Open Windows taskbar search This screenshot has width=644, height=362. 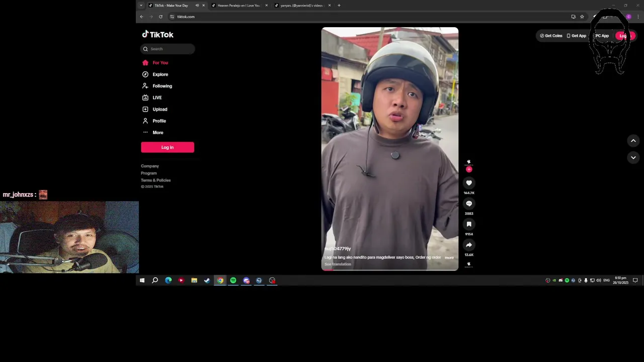pos(155,281)
